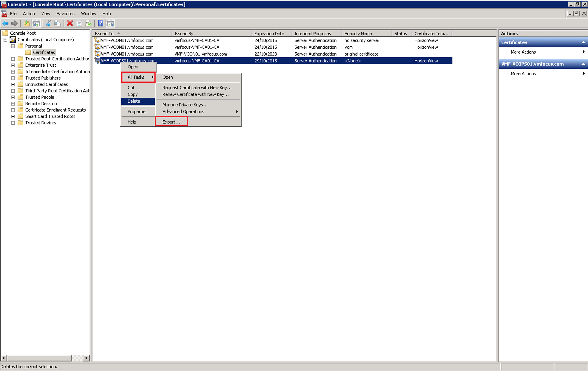588x371 pixels.
Task: Click the Cut scissors toolbar icon
Action: click(x=48, y=24)
